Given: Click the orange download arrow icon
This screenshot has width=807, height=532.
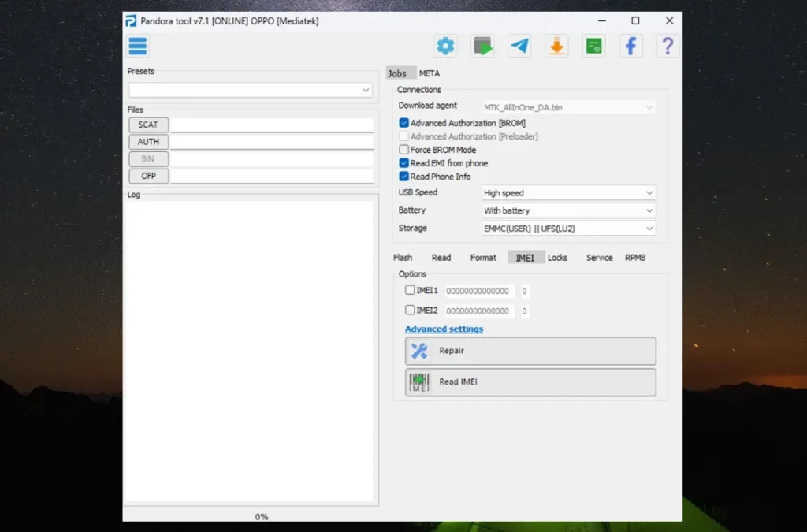Looking at the screenshot, I should click(557, 46).
